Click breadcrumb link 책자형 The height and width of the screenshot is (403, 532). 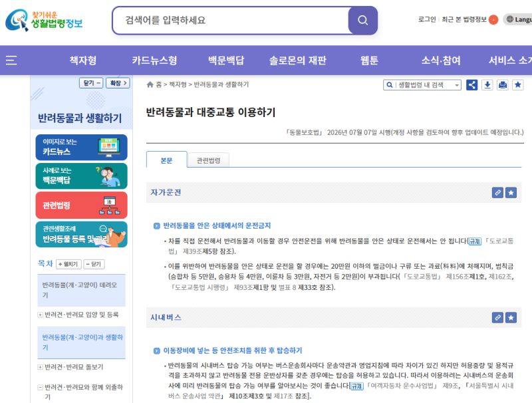point(178,84)
